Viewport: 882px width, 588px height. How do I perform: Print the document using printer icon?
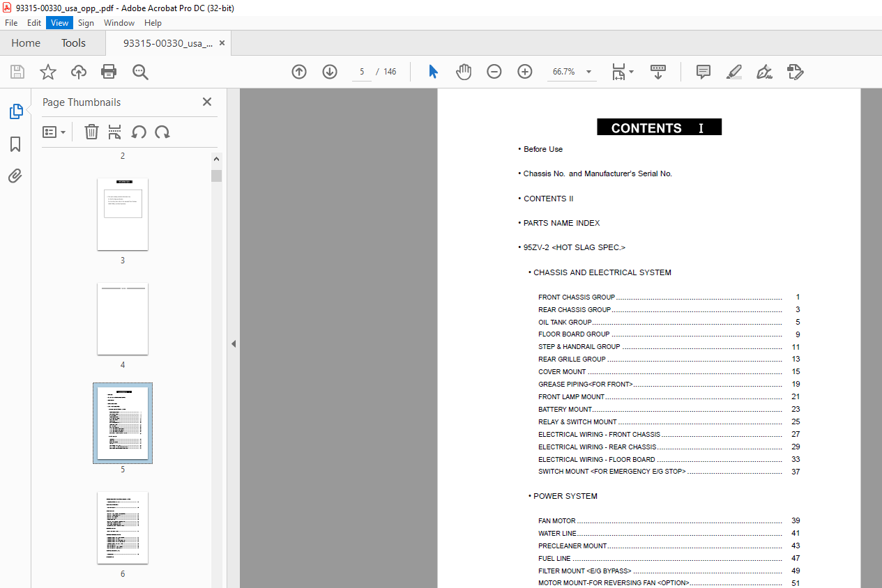click(x=109, y=72)
